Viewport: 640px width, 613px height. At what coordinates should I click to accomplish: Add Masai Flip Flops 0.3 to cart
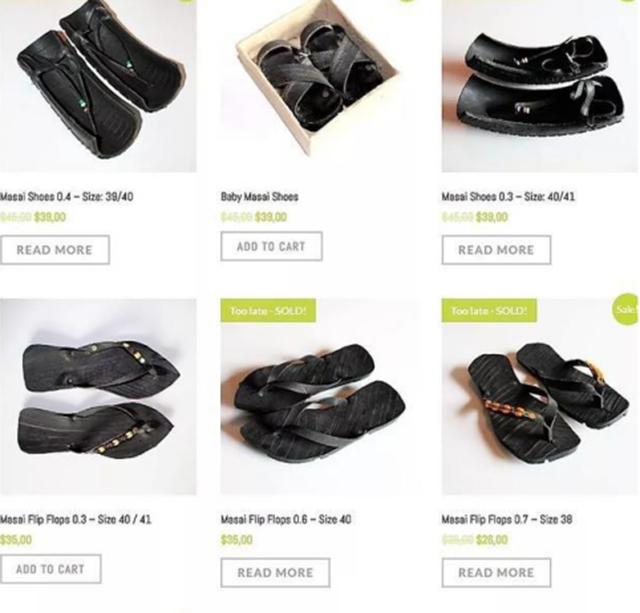point(50,569)
